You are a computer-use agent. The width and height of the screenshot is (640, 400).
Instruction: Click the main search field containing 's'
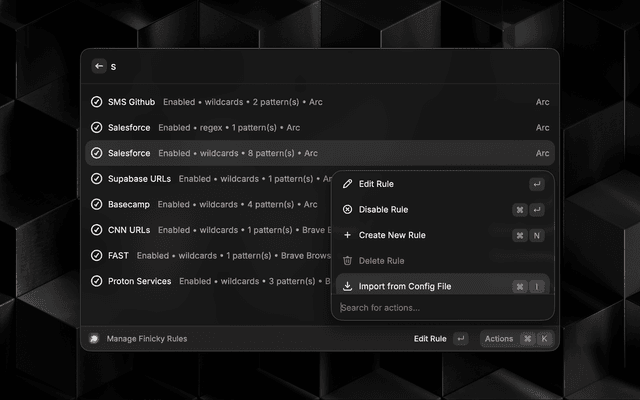tap(331, 67)
